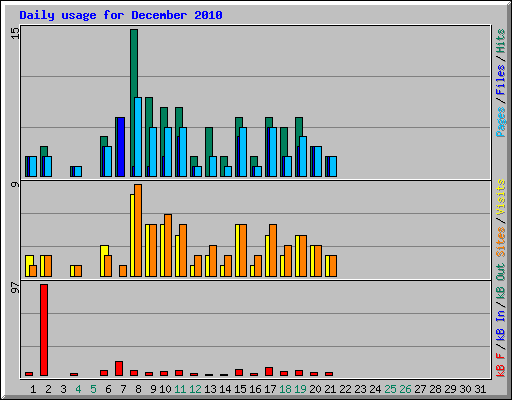This screenshot has width=512, height=400.
Task: Click x-axis day label "6"
Action: (108, 389)
